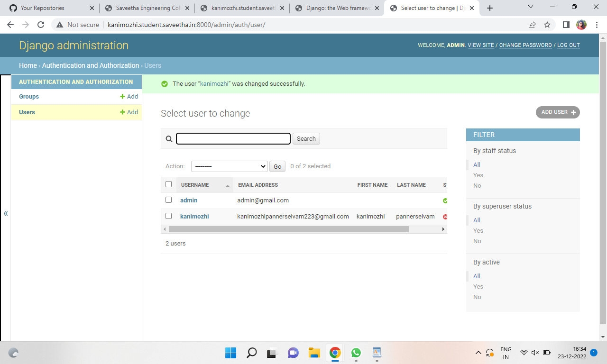Close the Your Repositories tab
This screenshot has height=364, width=607.
pyautogui.click(x=92, y=8)
